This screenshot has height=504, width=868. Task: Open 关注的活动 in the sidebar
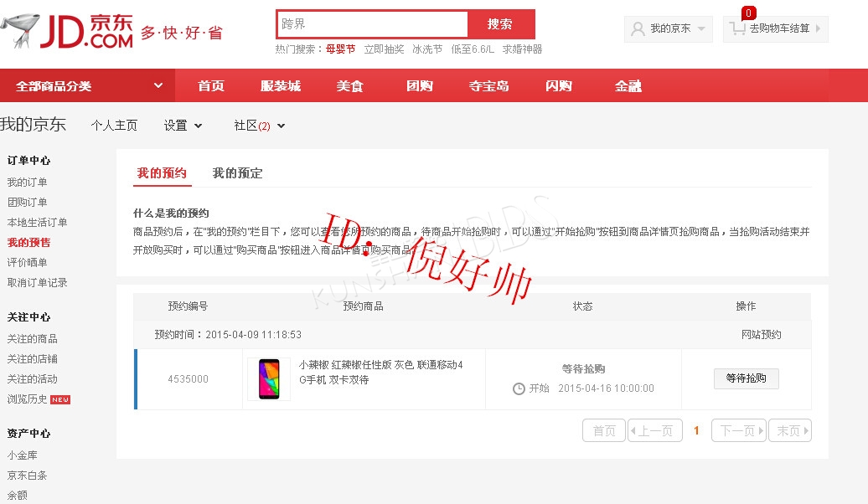click(32, 379)
